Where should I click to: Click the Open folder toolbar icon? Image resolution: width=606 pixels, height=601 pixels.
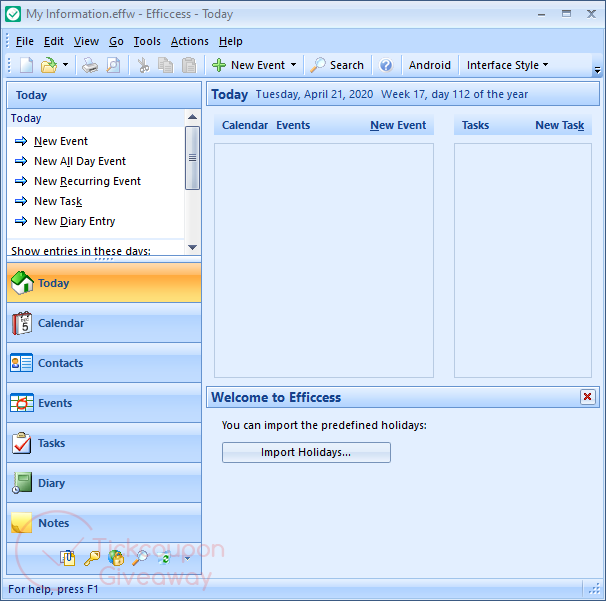coord(49,65)
